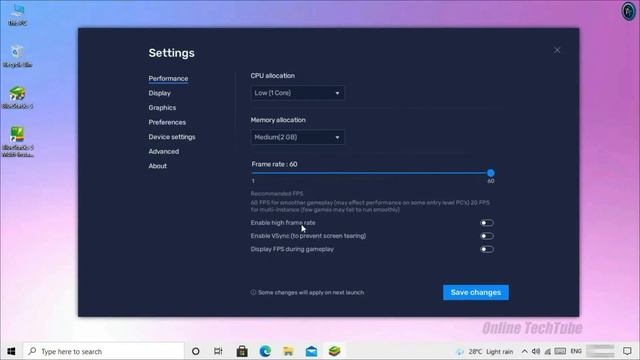Viewport: 640px width, 360px height.
Task: Expand the Memory allocation dropdown
Action: tap(297, 137)
